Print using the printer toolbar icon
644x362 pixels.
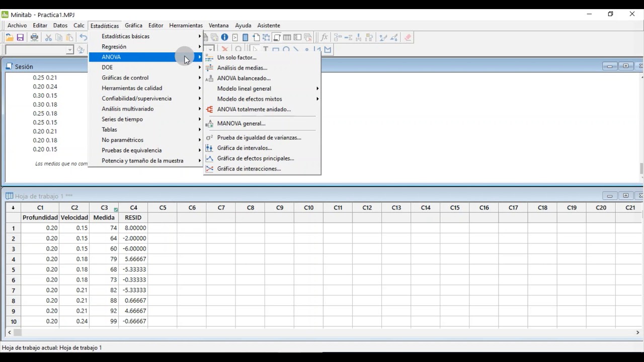point(34,38)
